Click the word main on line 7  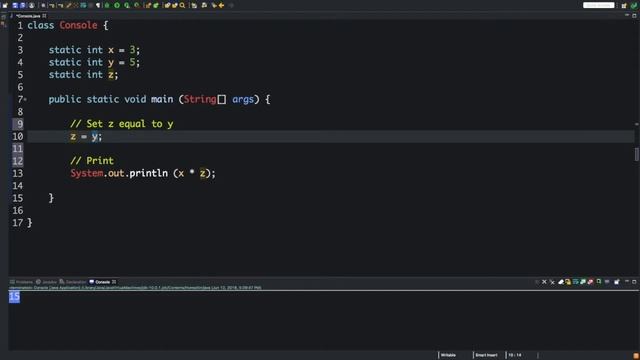pos(162,99)
